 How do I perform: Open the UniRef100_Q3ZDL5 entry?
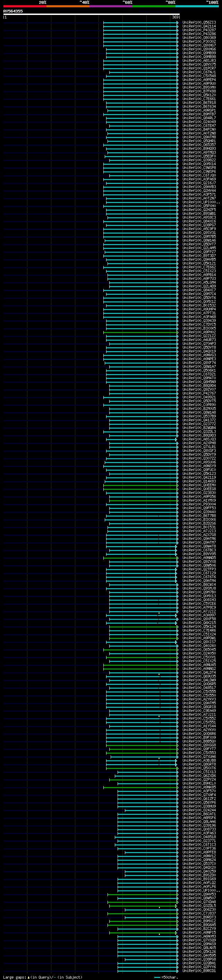(x=199, y=906)
